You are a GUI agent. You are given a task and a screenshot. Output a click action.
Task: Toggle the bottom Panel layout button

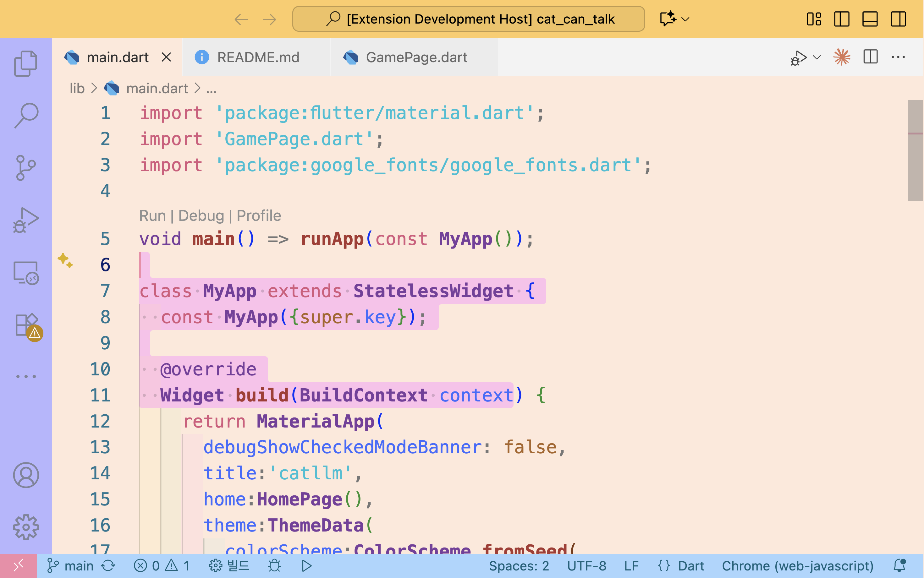pos(870,19)
